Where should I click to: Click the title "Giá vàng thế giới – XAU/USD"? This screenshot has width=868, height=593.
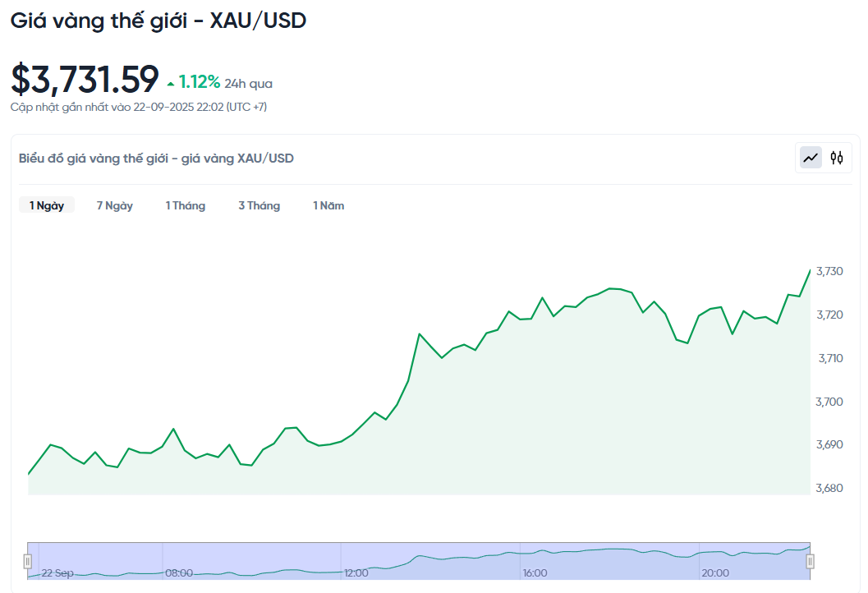tap(158, 20)
